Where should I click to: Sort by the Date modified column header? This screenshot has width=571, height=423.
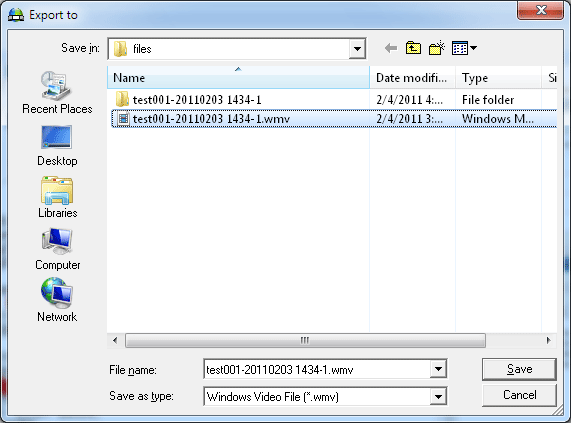coord(412,78)
